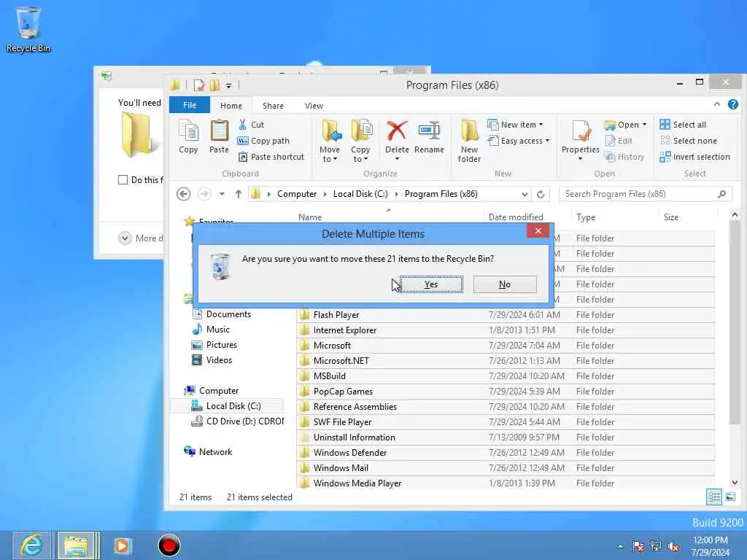Image resolution: width=747 pixels, height=560 pixels.
Task: Click Select all in the ribbon
Action: (x=683, y=125)
